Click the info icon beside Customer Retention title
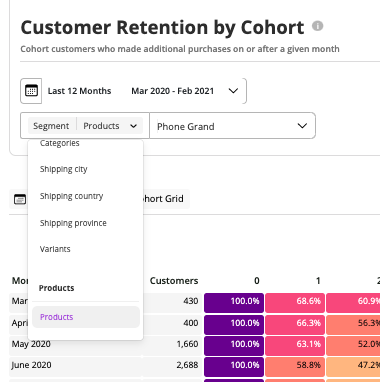Image resolution: width=380 pixels, height=382 pixels. (x=317, y=26)
